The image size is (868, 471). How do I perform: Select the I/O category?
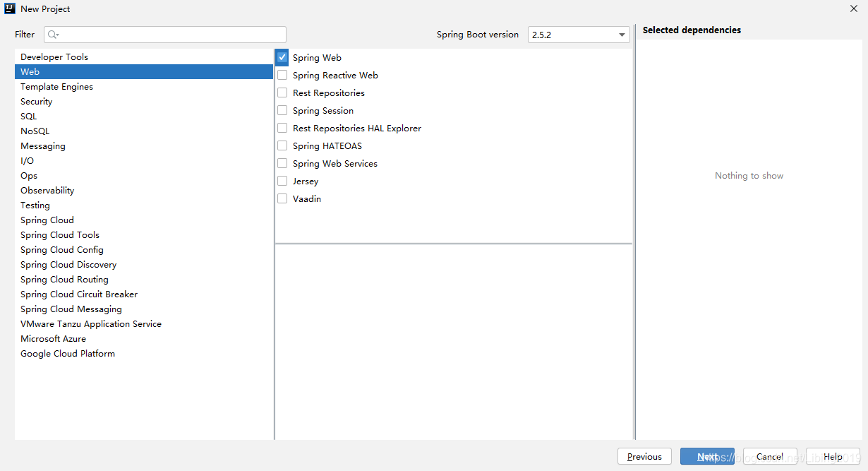point(144,160)
